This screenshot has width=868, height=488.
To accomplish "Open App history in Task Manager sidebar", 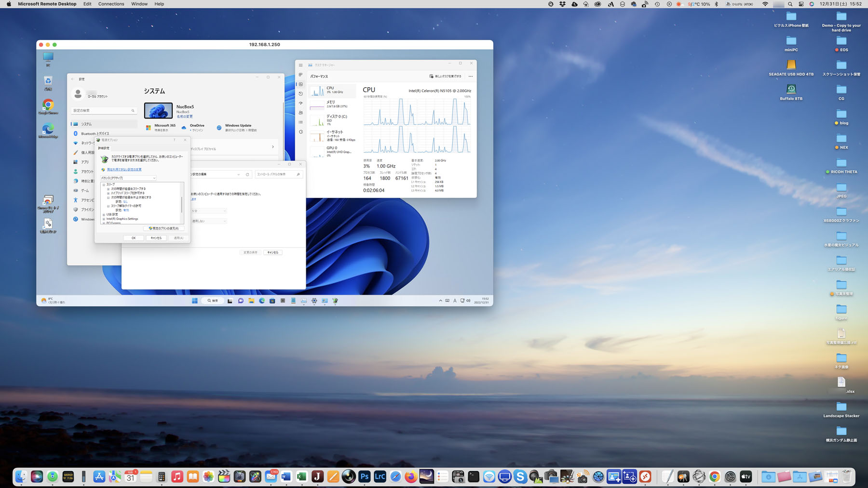I will (x=300, y=93).
